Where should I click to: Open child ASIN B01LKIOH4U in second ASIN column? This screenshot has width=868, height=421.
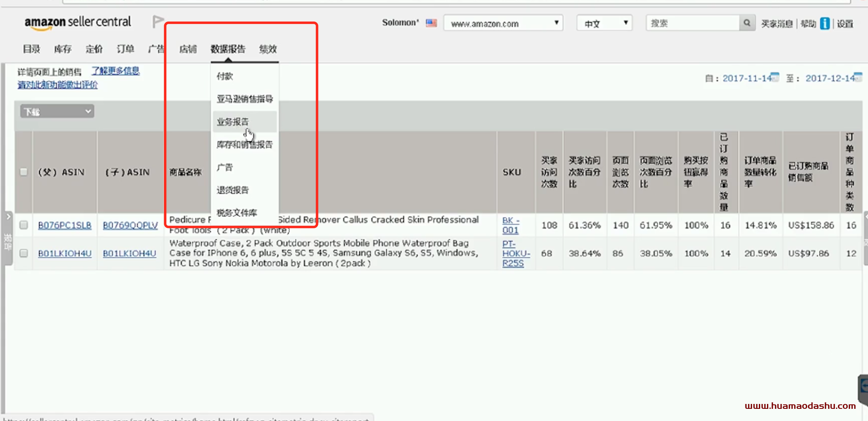[x=129, y=253]
